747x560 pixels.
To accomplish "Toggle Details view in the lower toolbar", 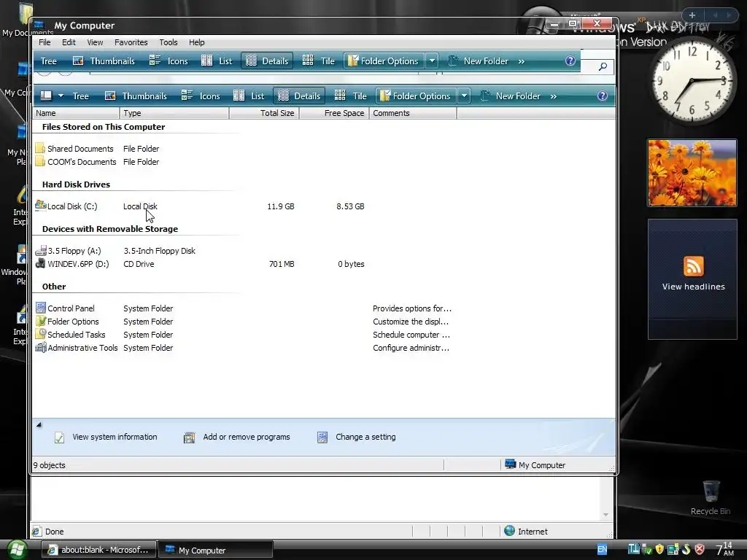I will 299,96.
